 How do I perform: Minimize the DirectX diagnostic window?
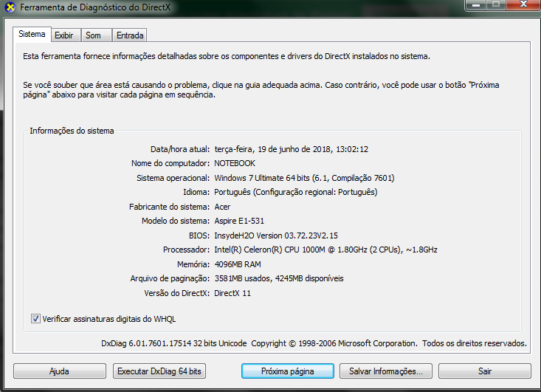click(476, 5)
